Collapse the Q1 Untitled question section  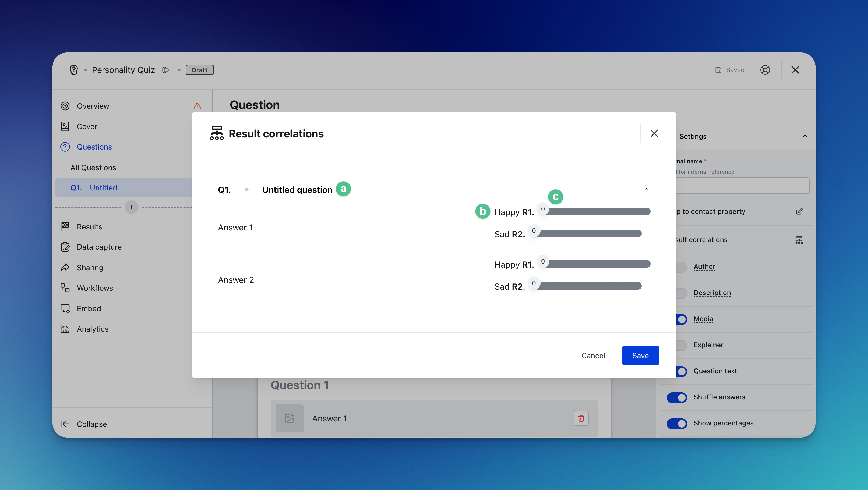(x=646, y=189)
